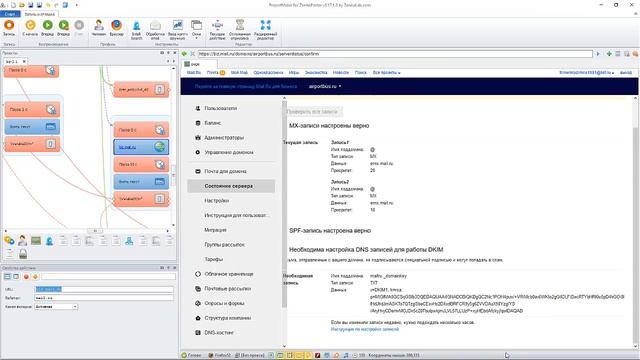Expand the airportbus.ru domain dropdown
This screenshot has width=640, height=360.
[x=325, y=87]
